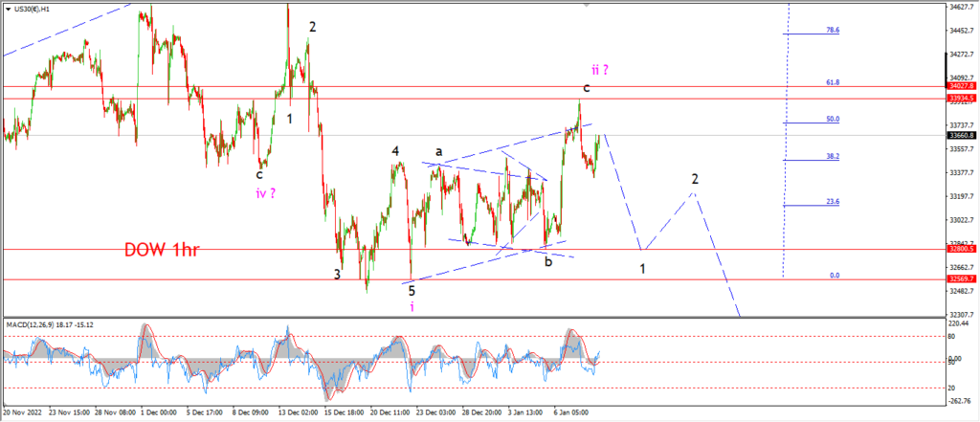Click the magenta 'i' wave label below 5

point(412,306)
